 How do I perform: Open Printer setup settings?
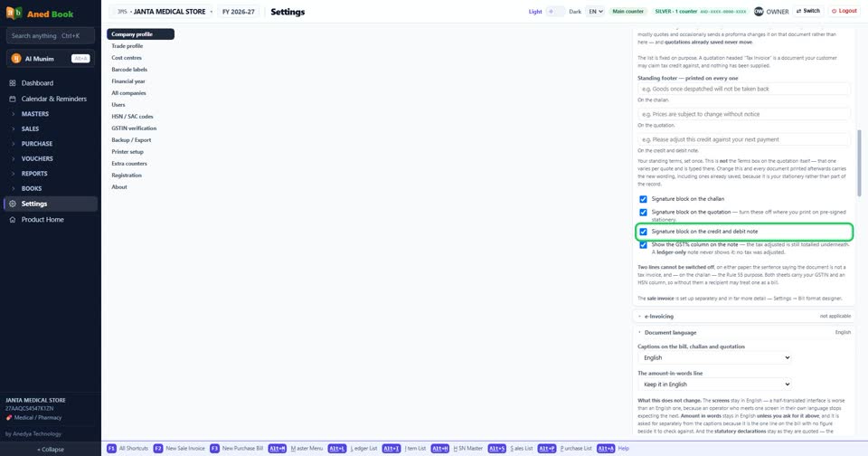(x=127, y=152)
